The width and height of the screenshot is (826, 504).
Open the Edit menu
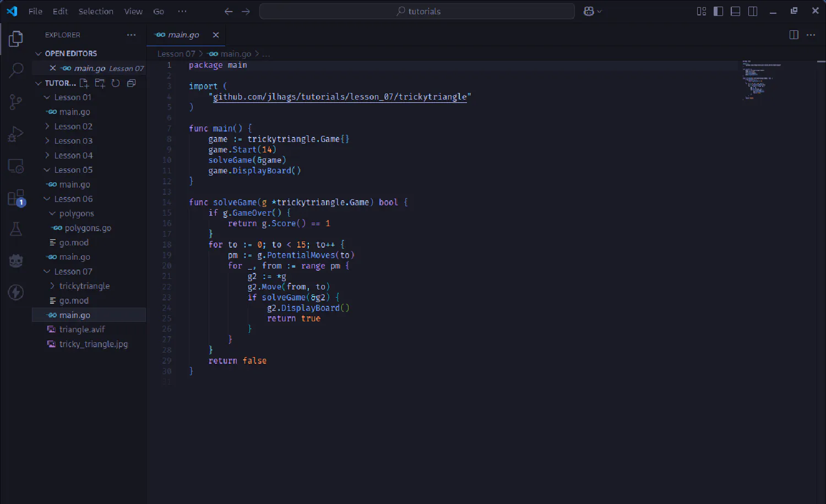[60, 11]
